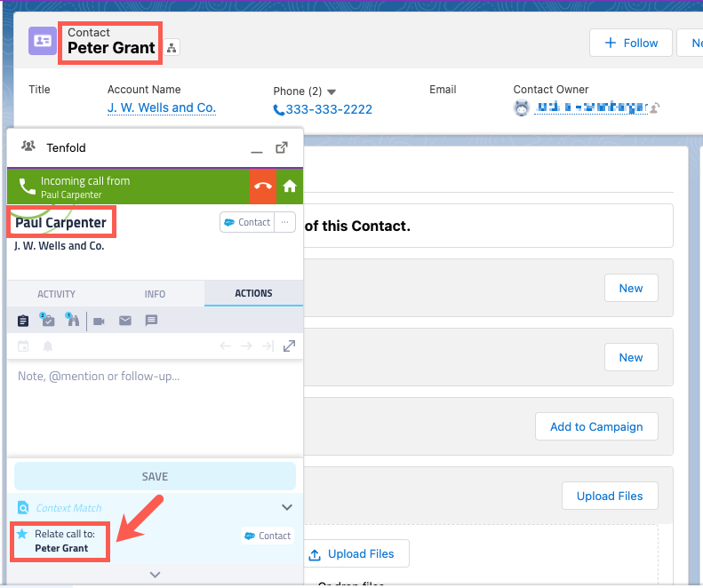
Task: Switch to the INFO tab
Action: click(155, 294)
